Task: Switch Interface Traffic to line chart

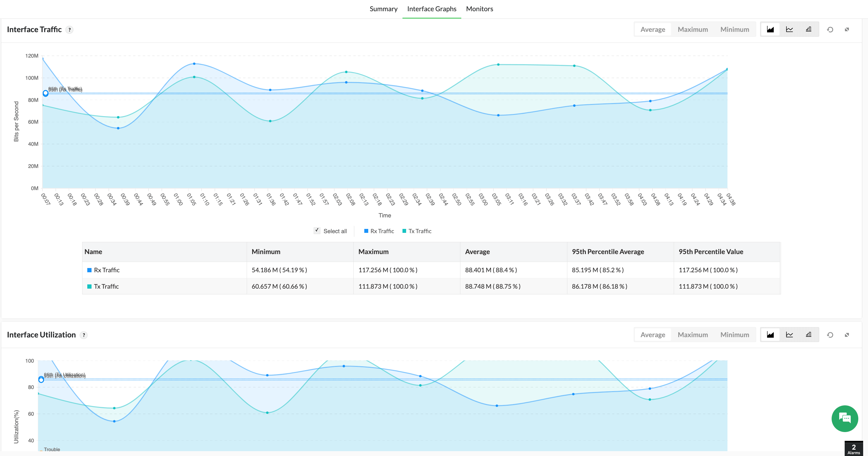Action: point(790,29)
